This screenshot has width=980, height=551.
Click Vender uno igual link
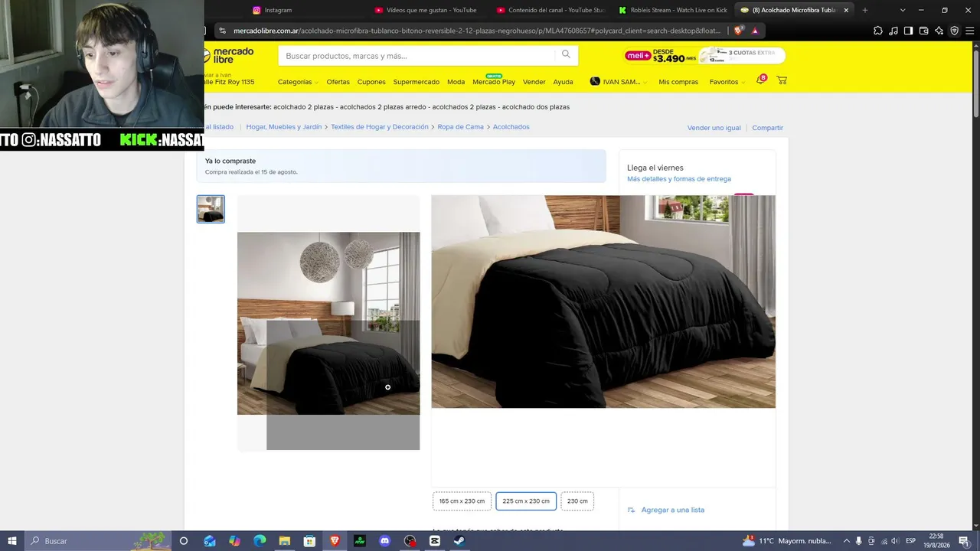coord(714,128)
